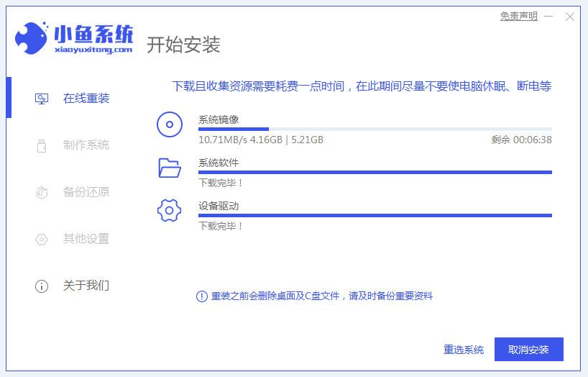588x377 pixels.
Task: Click the 系统软件 folder icon
Action: (x=170, y=168)
